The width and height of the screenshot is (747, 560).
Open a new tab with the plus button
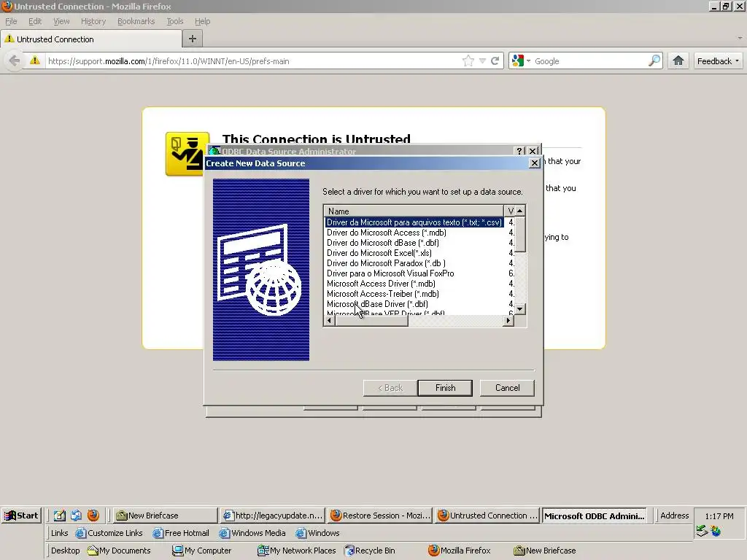(x=193, y=39)
